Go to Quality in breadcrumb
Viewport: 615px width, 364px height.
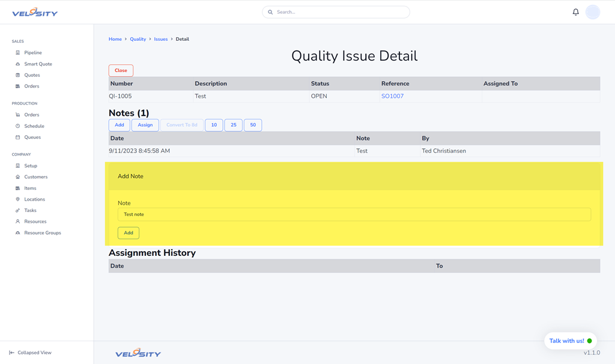tap(138, 39)
